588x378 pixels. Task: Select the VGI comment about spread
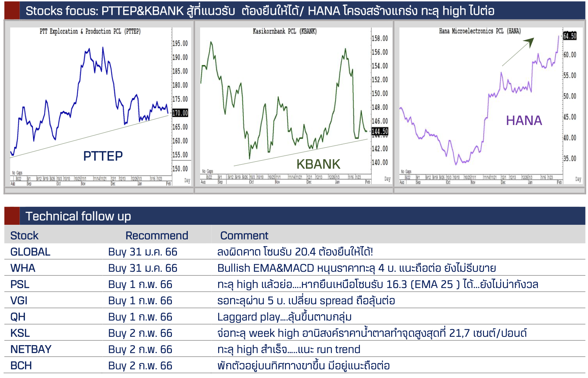[x=306, y=301]
